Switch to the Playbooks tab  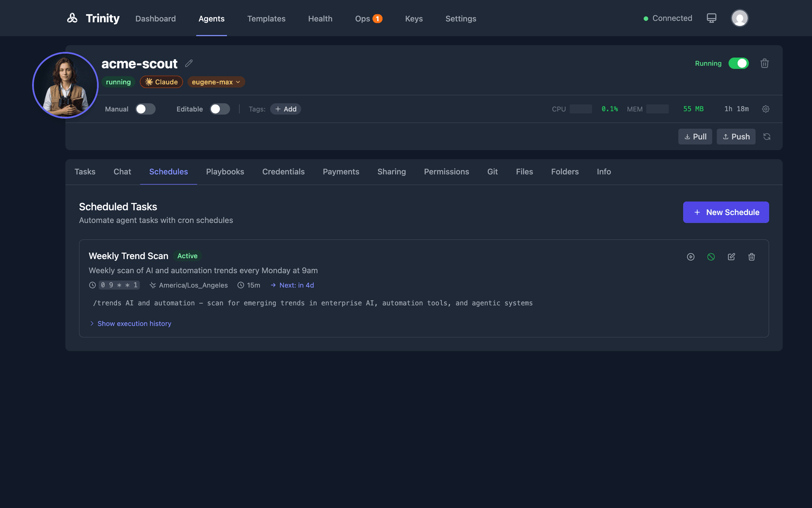pyautogui.click(x=225, y=172)
